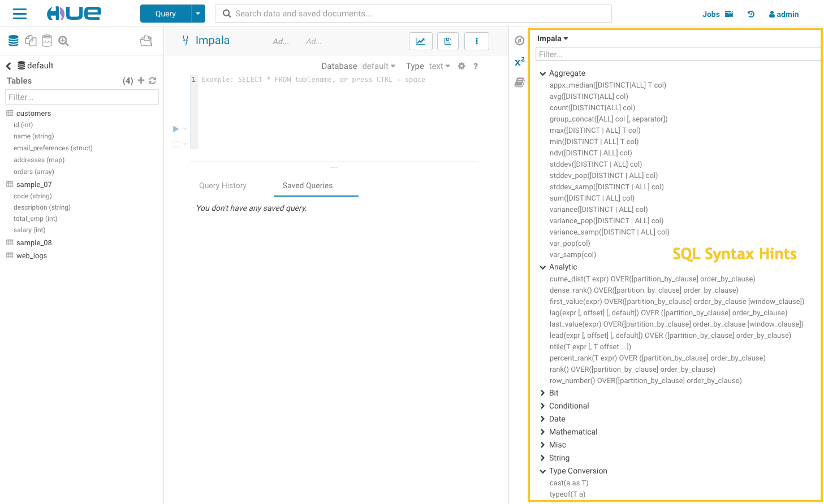The height and width of the screenshot is (504, 824).
Task: Expand the Mathematical functions section
Action: point(543,432)
